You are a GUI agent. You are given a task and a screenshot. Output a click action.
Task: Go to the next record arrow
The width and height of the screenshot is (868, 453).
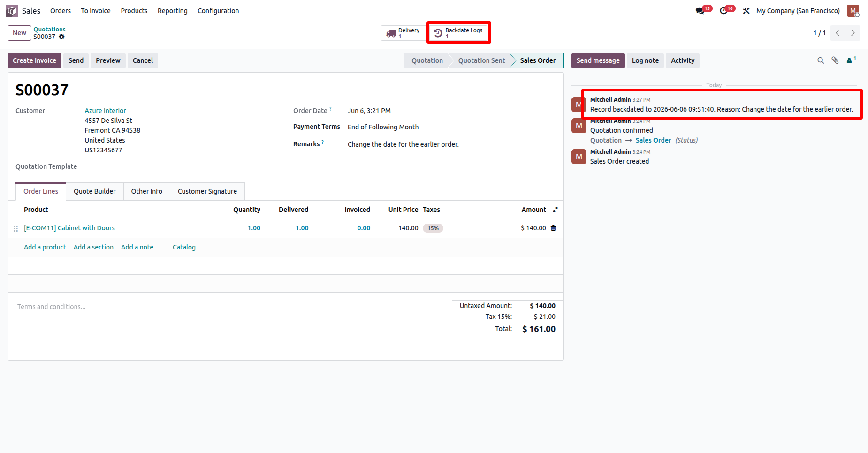[x=853, y=33]
